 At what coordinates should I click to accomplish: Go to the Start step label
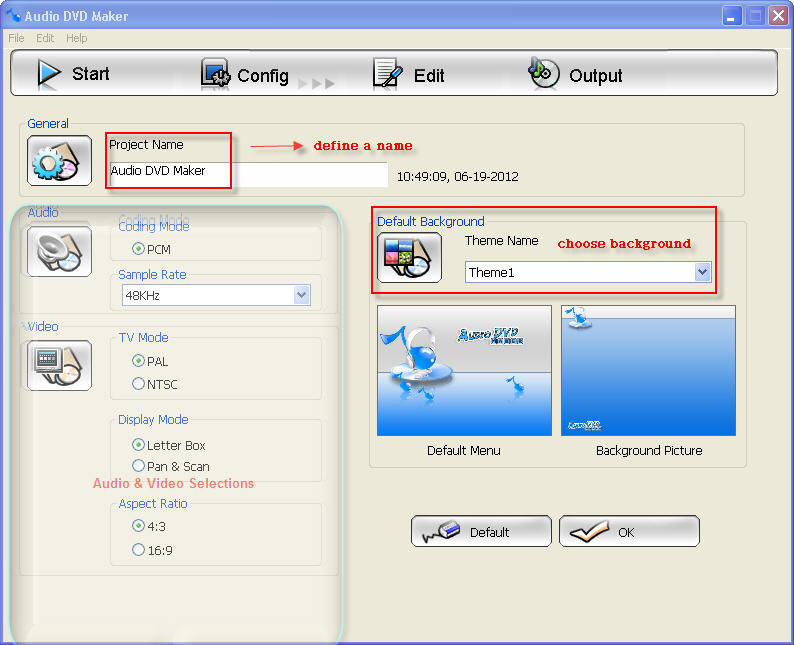click(91, 74)
